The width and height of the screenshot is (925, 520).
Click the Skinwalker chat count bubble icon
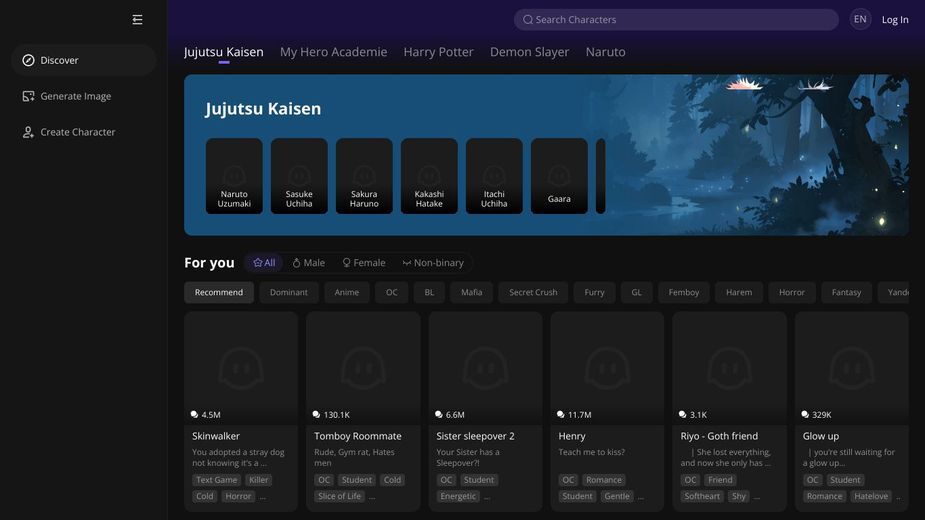click(x=194, y=414)
